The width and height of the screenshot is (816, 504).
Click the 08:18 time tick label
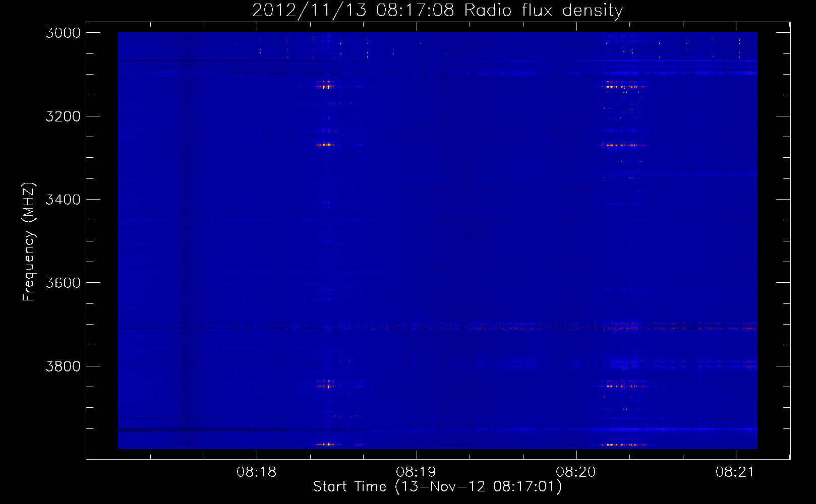pos(257,472)
